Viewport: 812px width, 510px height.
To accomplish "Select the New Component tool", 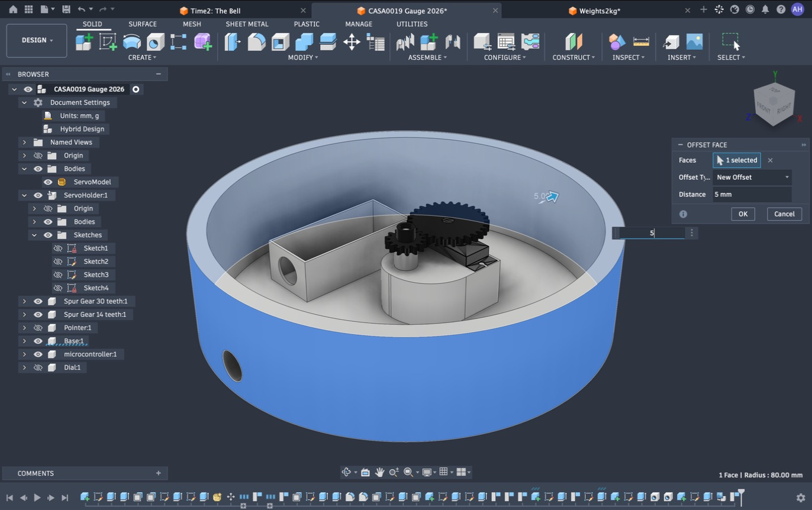I will (x=84, y=41).
